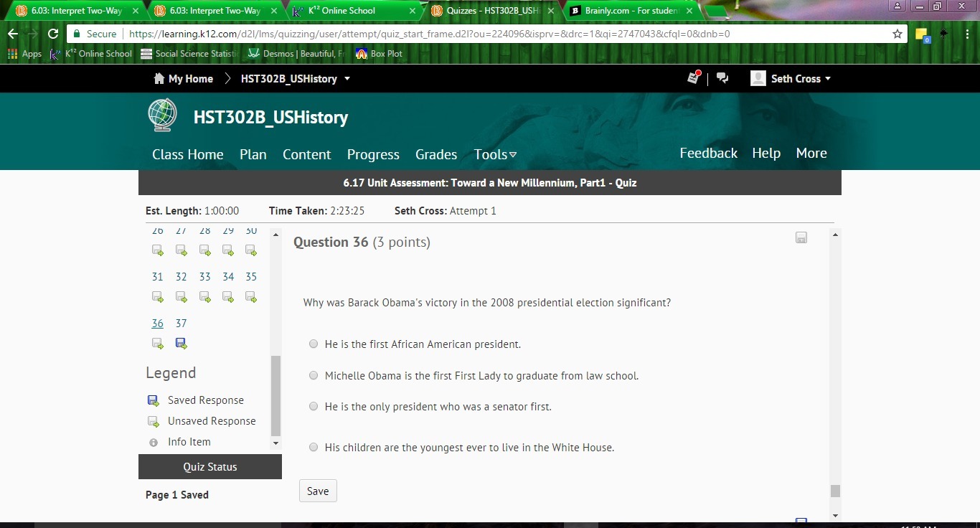Click the Seth Cross profile avatar
980x528 pixels.
(x=758, y=78)
